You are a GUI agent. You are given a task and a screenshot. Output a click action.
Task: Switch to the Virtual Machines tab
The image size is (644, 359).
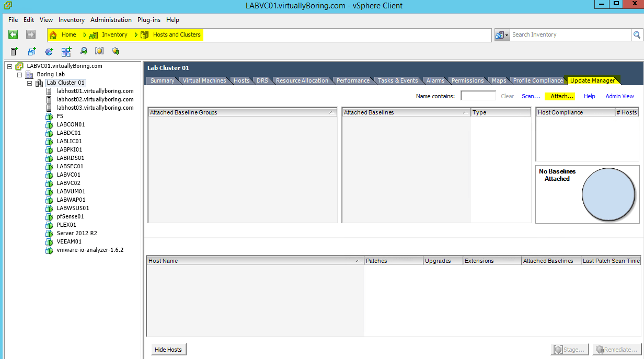(x=204, y=80)
